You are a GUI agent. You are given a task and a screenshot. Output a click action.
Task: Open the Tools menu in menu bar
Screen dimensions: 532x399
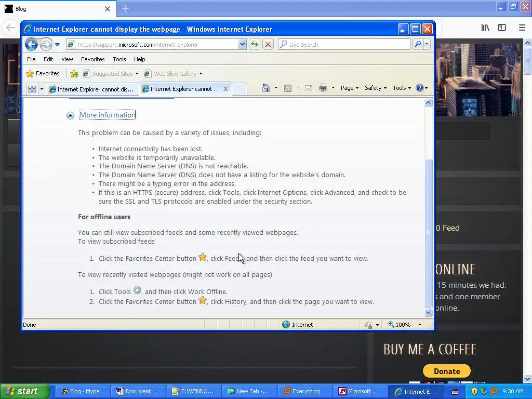pos(119,59)
